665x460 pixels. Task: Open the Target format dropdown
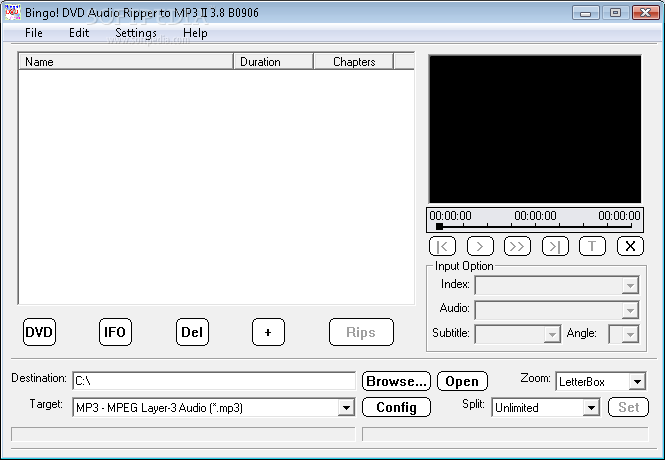click(346, 408)
